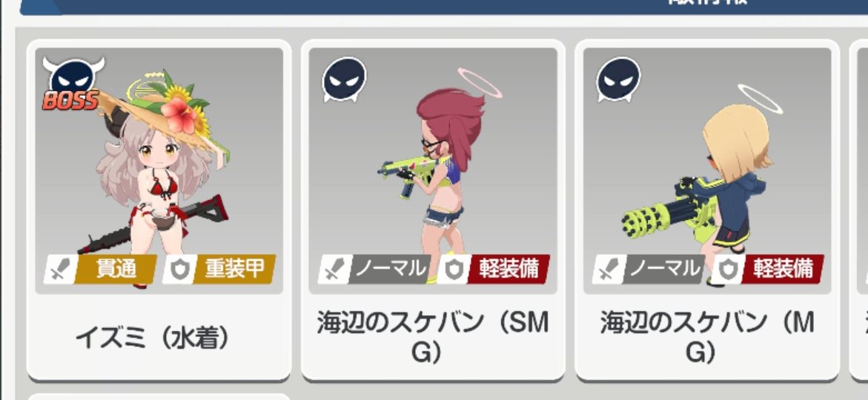
Task: Select ノーマル badge on SMG card
Action: (x=375, y=270)
